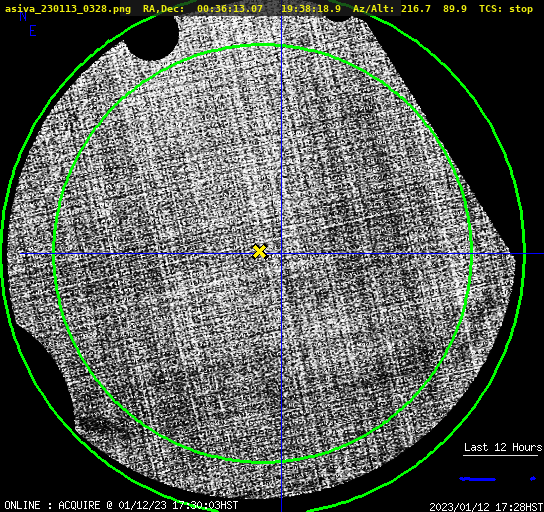Screen dimensions: 544x512
Task: Click the ACQUIRE time 17:30:03HST
Action: pos(205,505)
